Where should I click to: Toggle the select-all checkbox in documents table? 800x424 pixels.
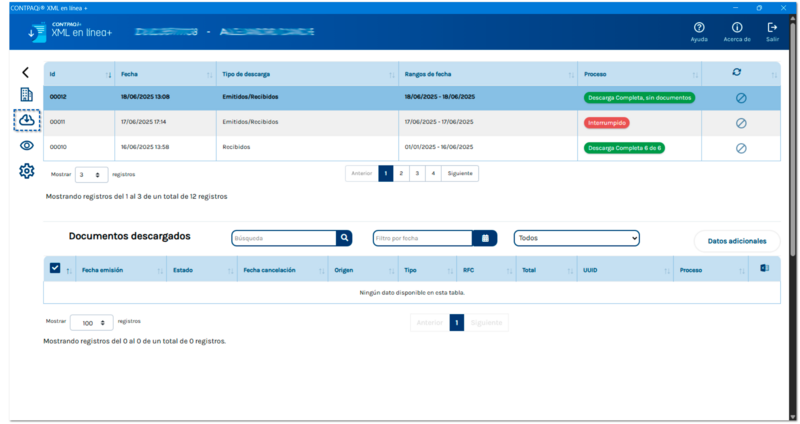pos(55,268)
